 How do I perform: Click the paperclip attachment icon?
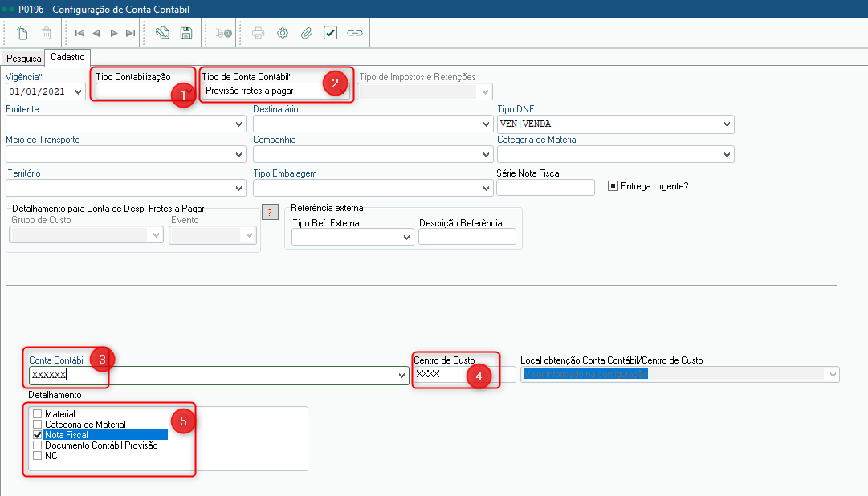(306, 33)
